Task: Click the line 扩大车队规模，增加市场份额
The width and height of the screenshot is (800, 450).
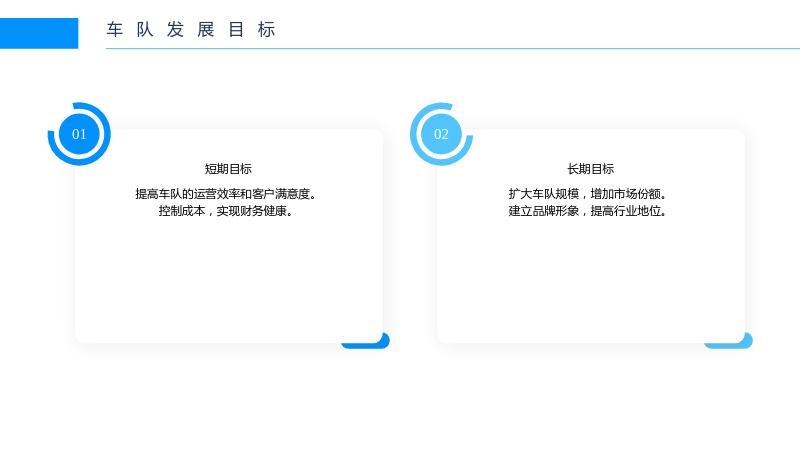Action: pyautogui.click(x=587, y=194)
